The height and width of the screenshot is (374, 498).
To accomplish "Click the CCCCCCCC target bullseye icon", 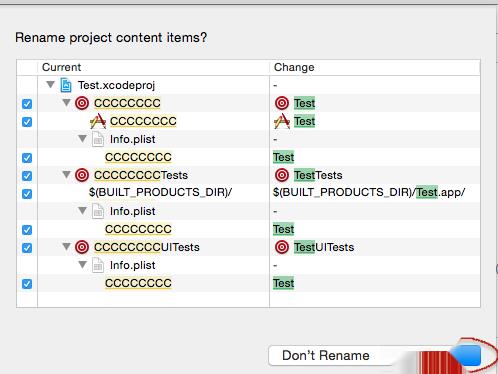I will (x=82, y=103).
